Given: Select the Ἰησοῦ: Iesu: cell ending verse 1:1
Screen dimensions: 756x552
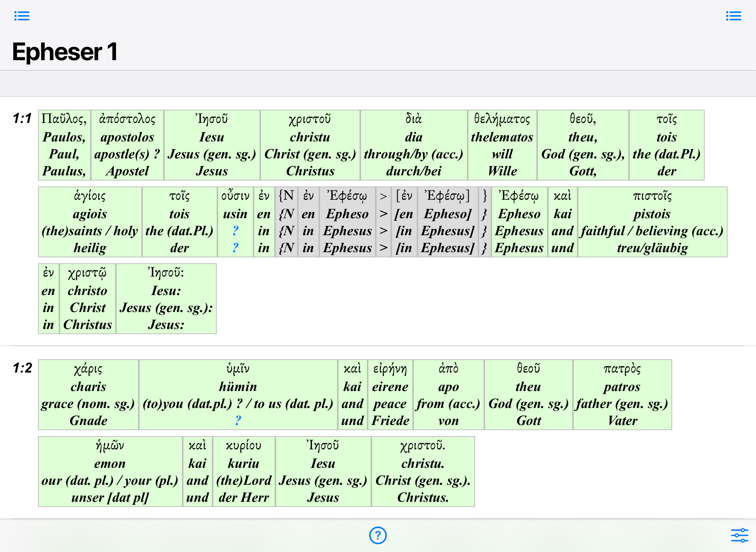Looking at the screenshot, I should pyautogui.click(x=166, y=299).
